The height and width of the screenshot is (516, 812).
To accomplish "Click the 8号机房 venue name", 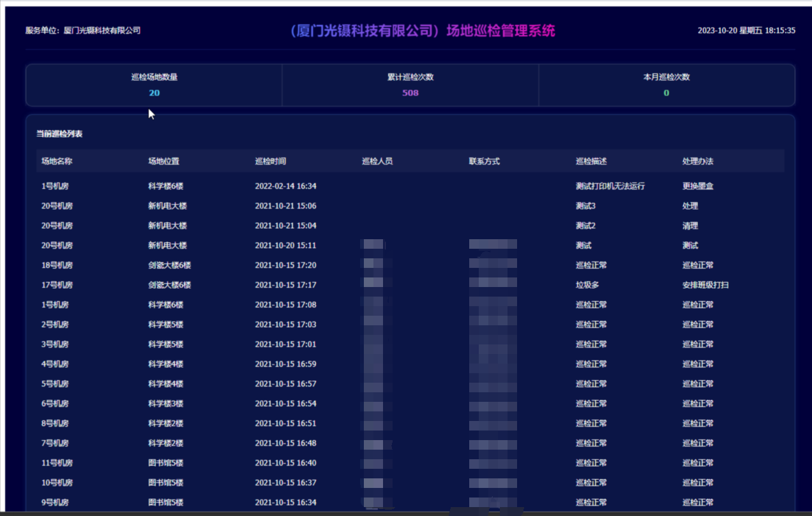I will pos(55,424).
